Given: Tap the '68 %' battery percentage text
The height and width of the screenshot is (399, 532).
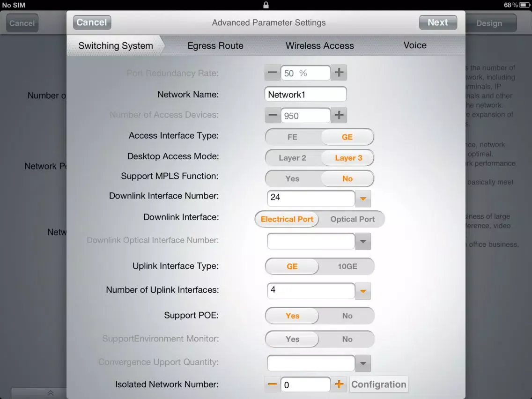Looking at the screenshot, I should [510, 5].
